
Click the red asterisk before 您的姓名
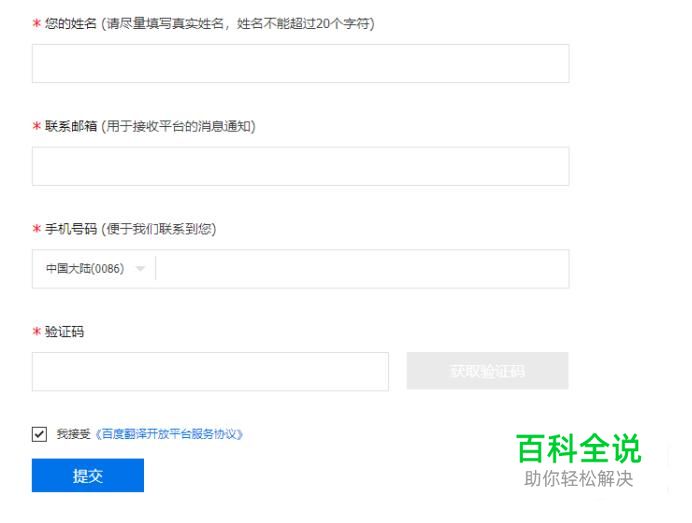pos(37,23)
